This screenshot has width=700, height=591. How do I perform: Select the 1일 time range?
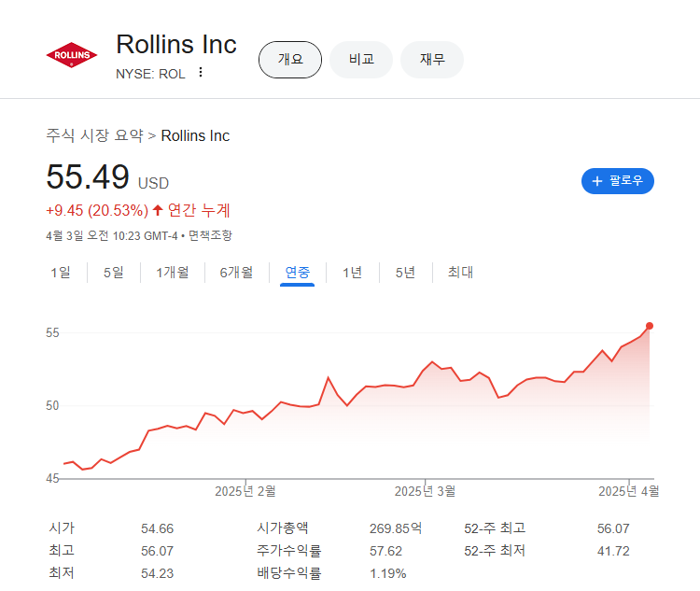click(x=60, y=273)
